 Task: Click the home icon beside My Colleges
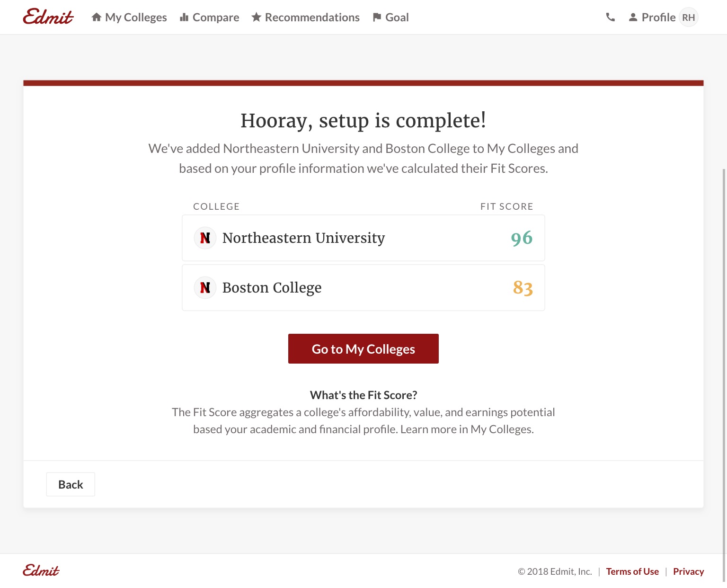click(97, 18)
